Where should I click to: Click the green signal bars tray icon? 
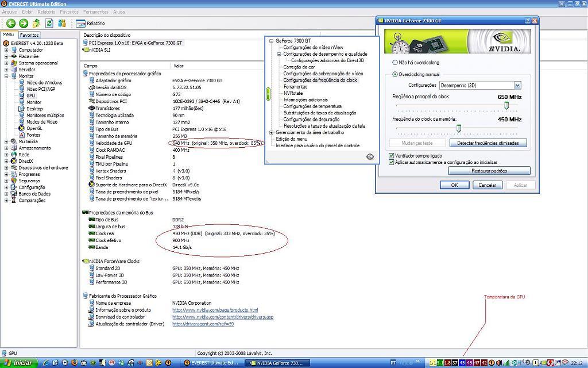pyautogui.click(x=506, y=363)
